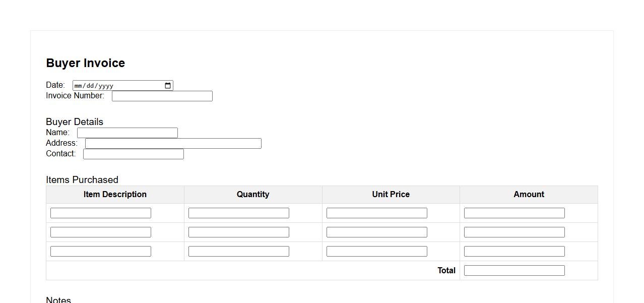
Task: Focus the Invoice Number field
Action: tap(162, 96)
